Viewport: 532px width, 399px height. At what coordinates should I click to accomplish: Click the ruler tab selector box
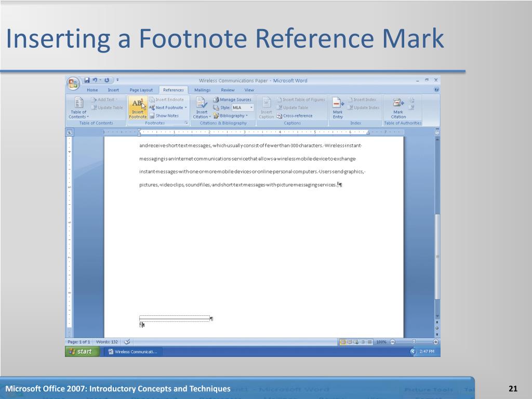point(70,132)
